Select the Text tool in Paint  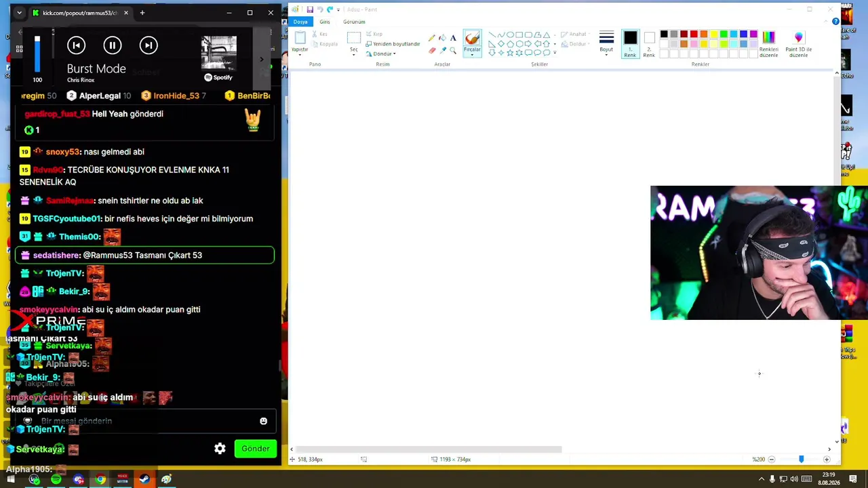tap(453, 38)
